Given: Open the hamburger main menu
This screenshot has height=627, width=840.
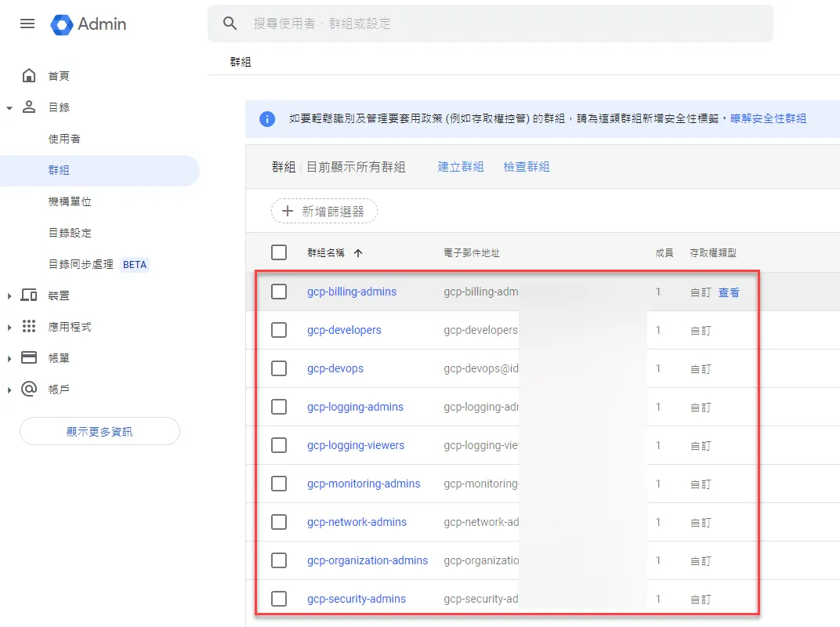Looking at the screenshot, I should (x=27, y=24).
